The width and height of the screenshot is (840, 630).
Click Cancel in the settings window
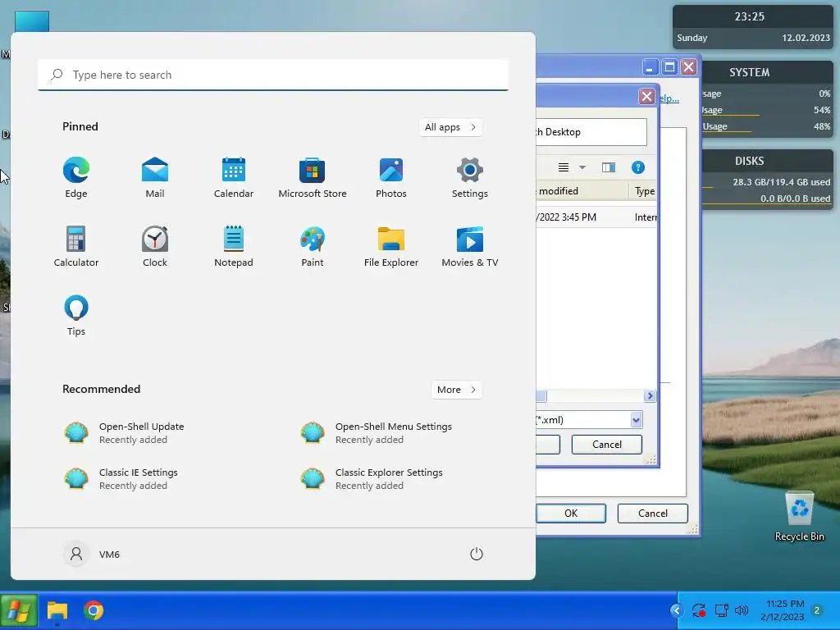(x=652, y=514)
